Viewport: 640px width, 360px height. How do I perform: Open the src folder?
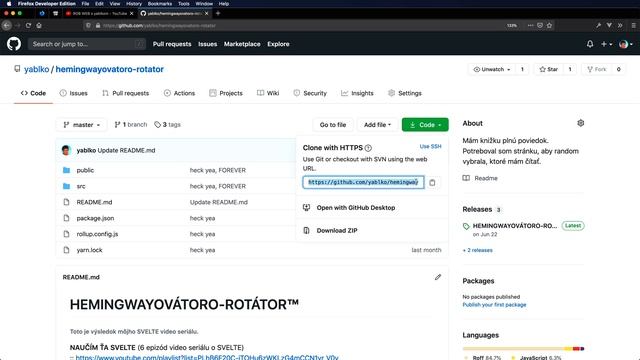(x=81, y=186)
